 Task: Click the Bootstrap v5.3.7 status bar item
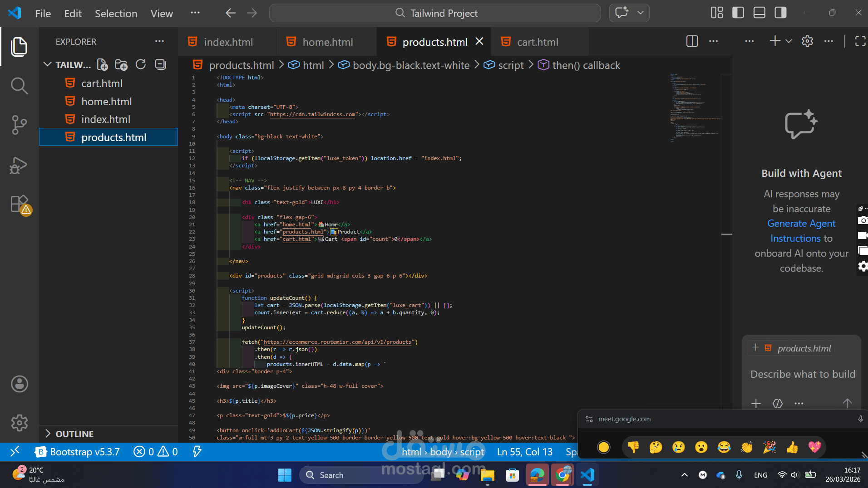click(78, 452)
